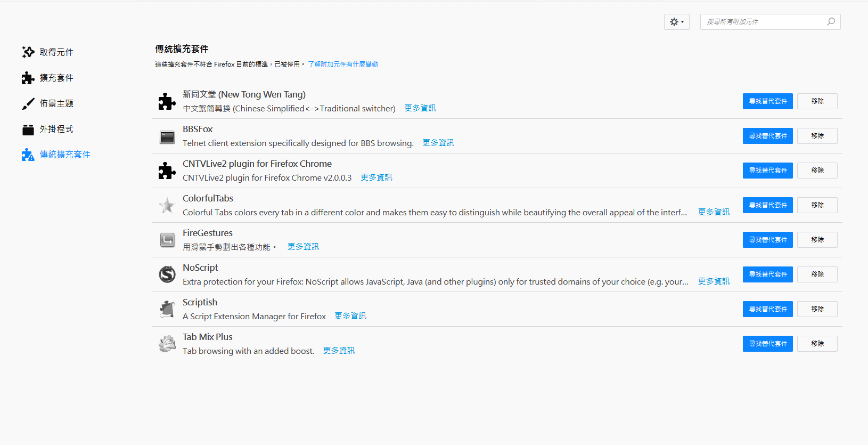Focus the 搜尋所有附加元件 search field
Viewport: 868px width, 445px height.
click(x=770, y=22)
